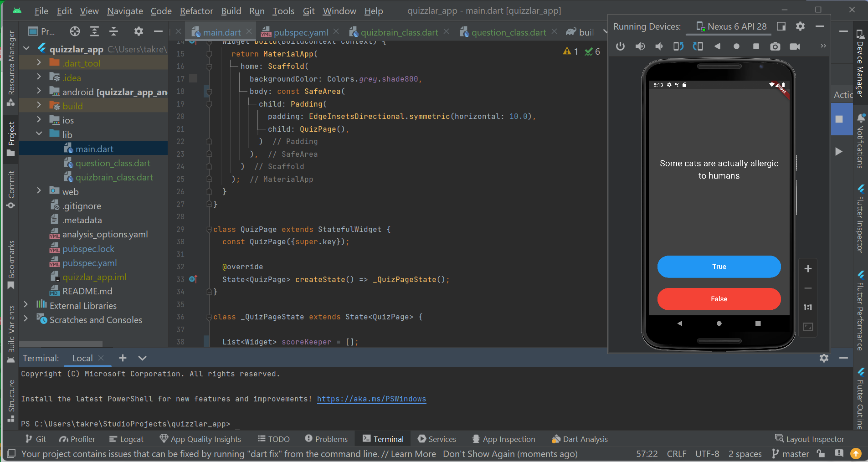Open the Refactor menu
The width and height of the screenshot is (868, 462).
pyautogui.click(x=196, y=11)
